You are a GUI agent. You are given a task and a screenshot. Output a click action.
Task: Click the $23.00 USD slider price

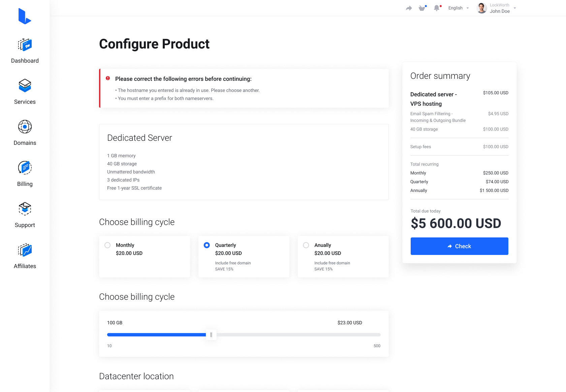pos(350,323)
